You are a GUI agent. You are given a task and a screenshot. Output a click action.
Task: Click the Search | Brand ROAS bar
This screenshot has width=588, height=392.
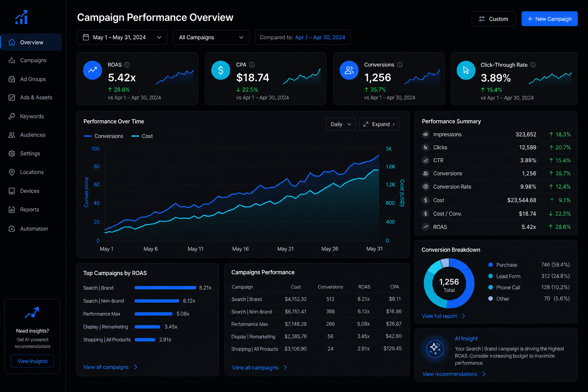point(165,287)
